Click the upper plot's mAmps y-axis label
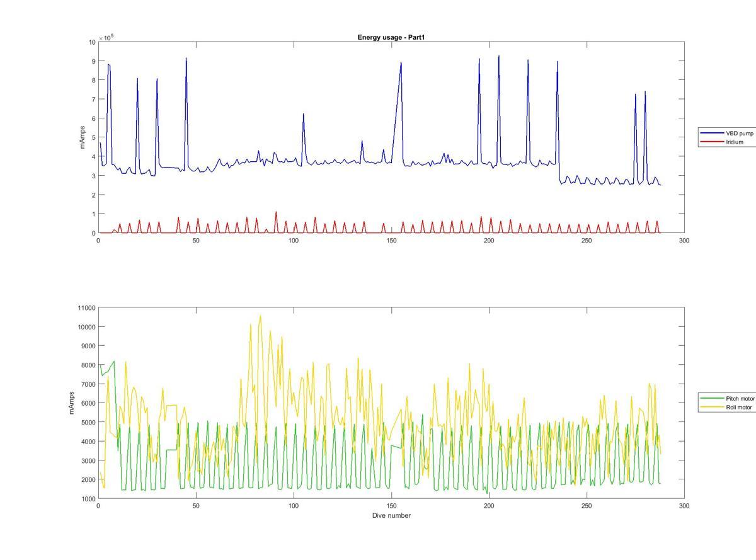The height and width of the screenshot is (560, 756). (82, 137)
